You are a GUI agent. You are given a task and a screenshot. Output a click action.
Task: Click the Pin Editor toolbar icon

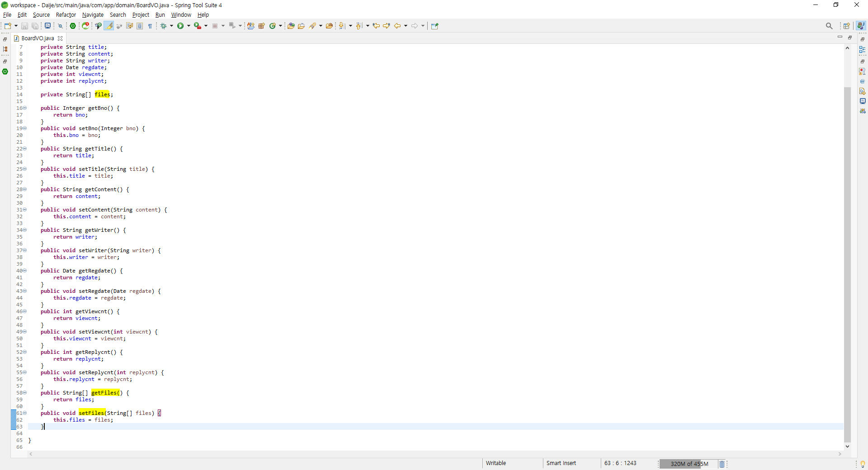[435, 26]
